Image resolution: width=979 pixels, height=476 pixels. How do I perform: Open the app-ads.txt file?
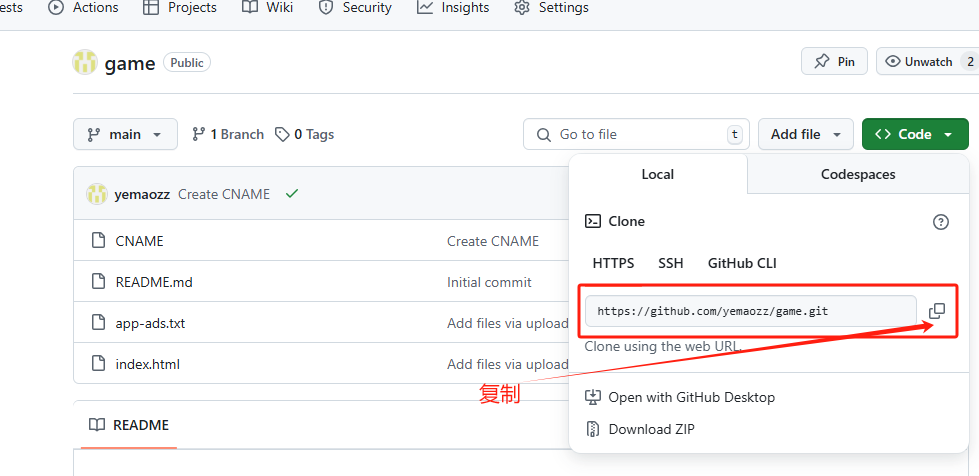[x=150, y=324]
